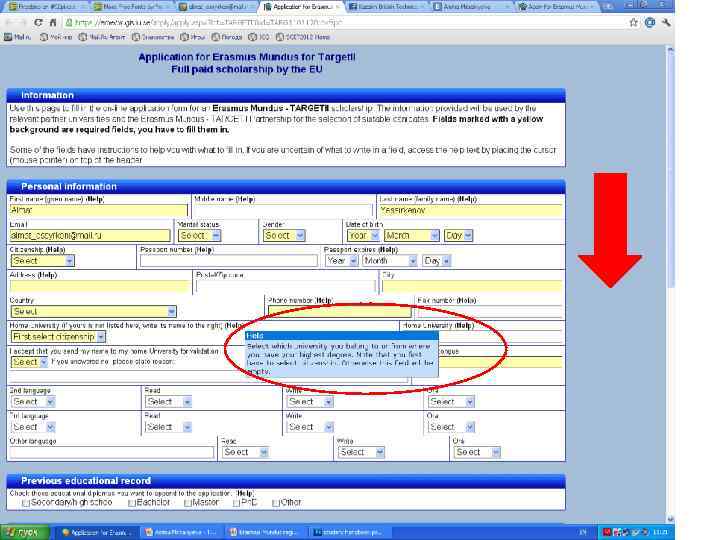Open the Chrome wrench settings menu

point(666,22)
